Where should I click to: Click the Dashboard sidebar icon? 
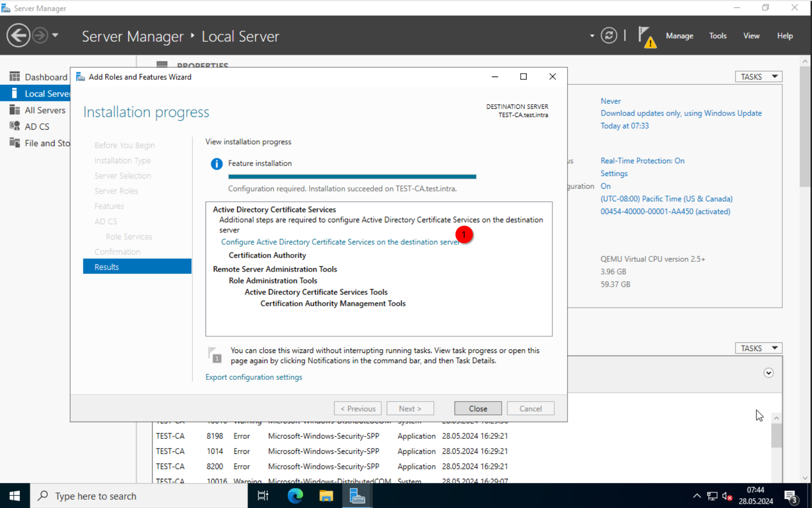tap(15, 77)
